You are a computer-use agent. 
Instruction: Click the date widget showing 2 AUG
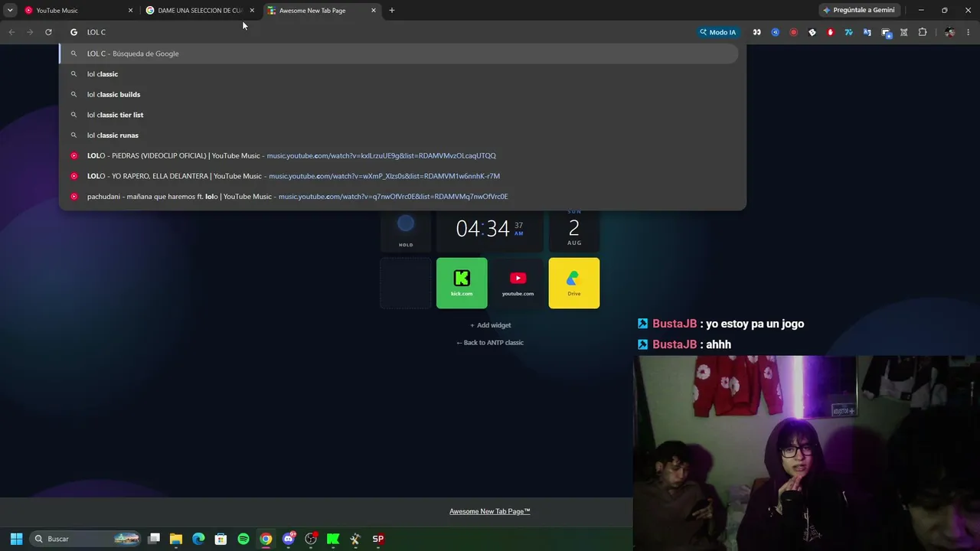point(574,230)
